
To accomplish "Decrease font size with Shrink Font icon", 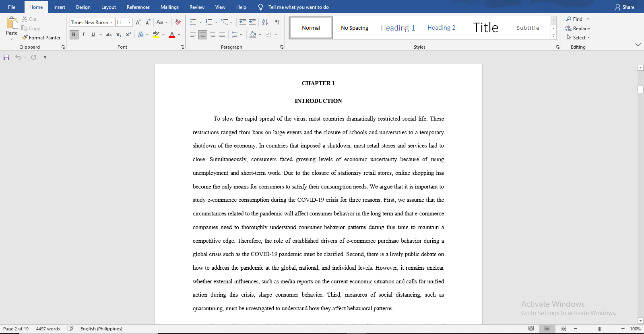I will click(148, 22).
